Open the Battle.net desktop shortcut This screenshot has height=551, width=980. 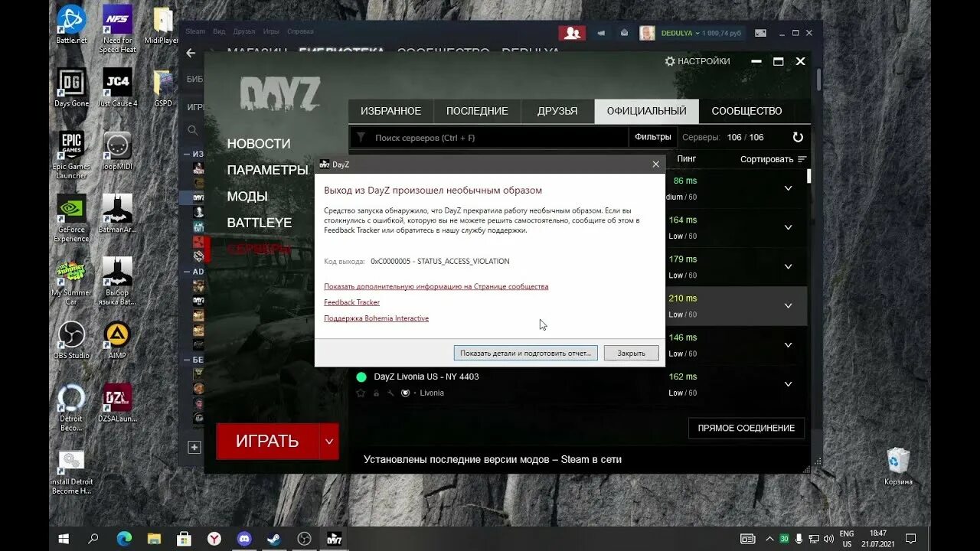(71, 24)
